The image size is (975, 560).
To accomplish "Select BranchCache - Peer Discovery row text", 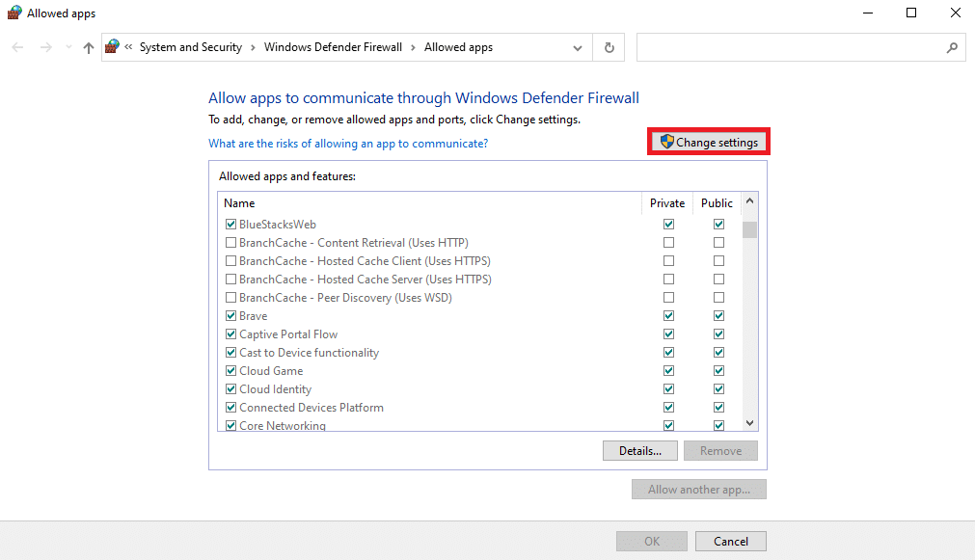I will [345, 298].
